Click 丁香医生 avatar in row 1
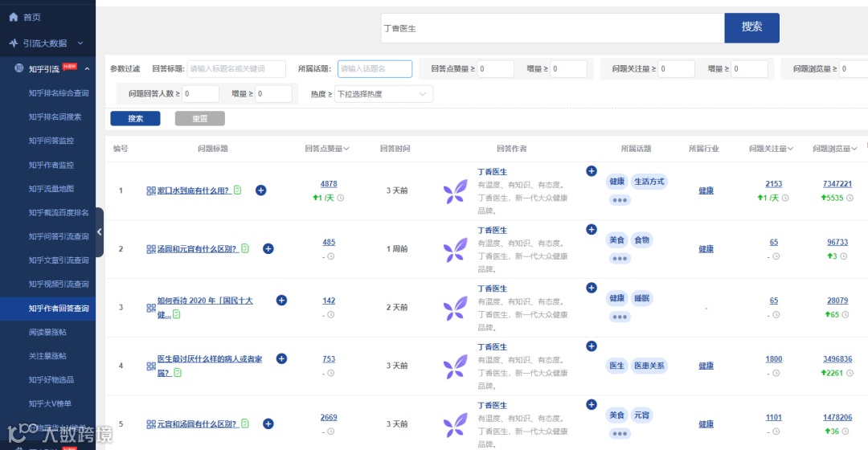Screen dimensions: 868x450 pyautogui.click(x=456, y=191)
